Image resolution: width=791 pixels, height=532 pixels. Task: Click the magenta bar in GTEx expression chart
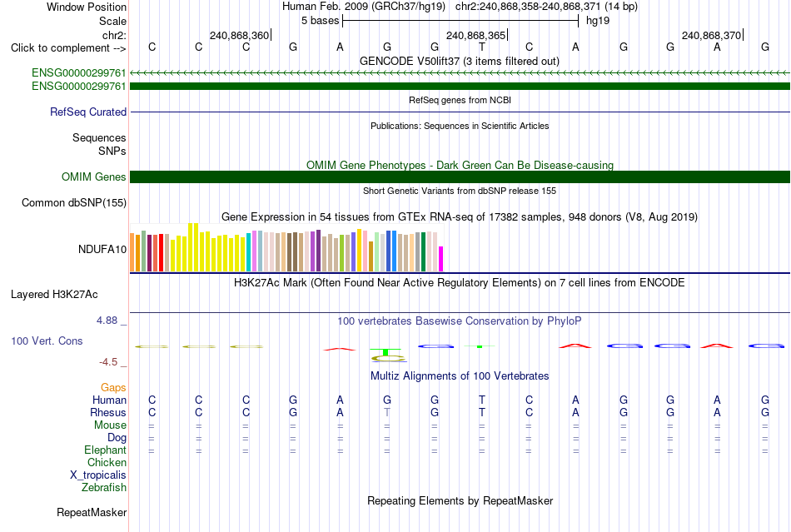tap(441, 259)
